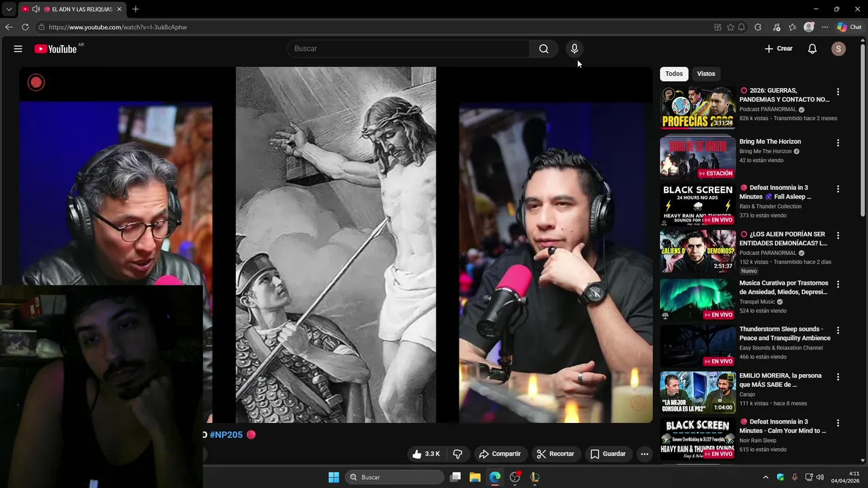Open the account avatar menu

(839, 49)
